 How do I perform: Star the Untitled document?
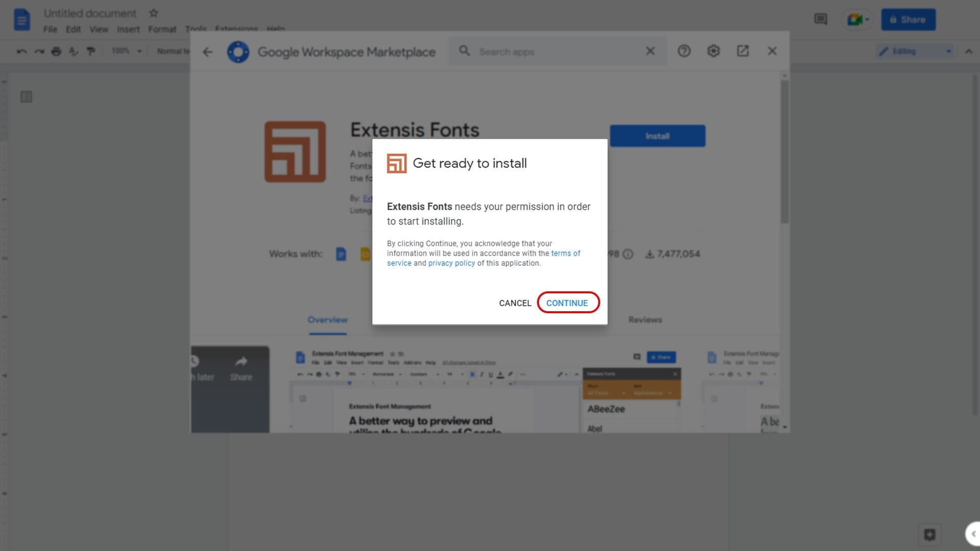pos(154,13)
